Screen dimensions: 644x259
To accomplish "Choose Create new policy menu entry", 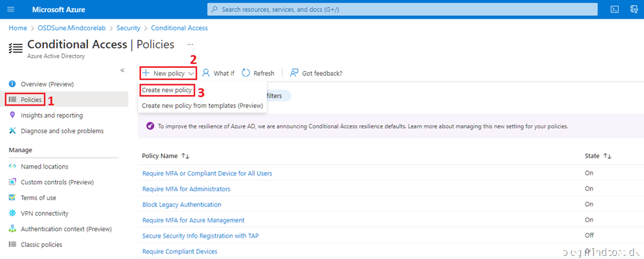I will tap(167, 91).
